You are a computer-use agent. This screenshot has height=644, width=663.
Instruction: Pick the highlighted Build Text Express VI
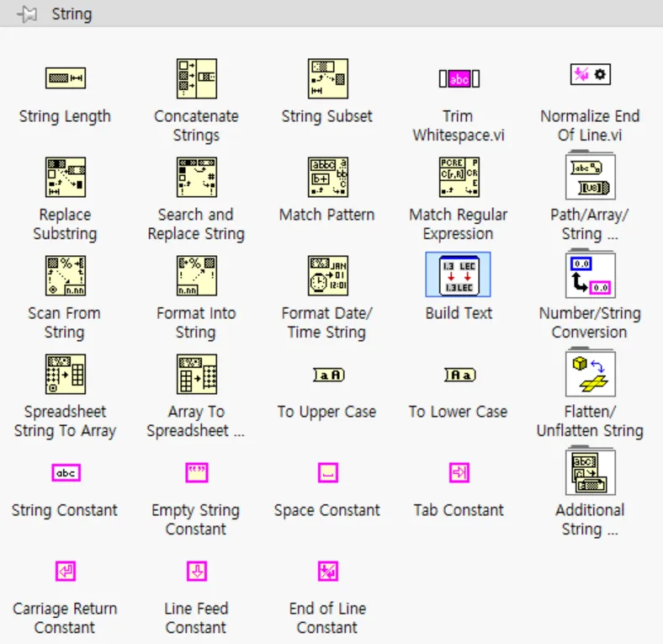[459, 274]
